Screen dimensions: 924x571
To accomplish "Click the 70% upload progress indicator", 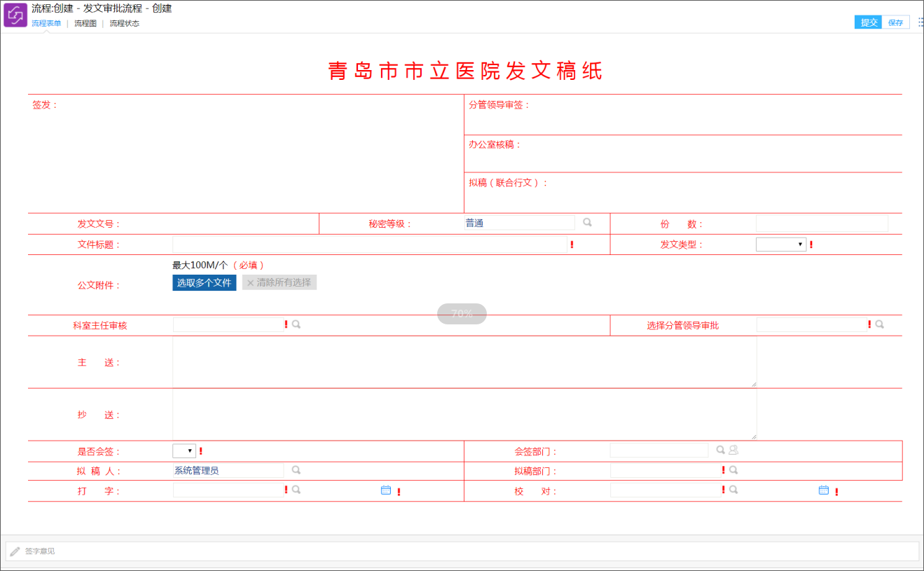I will pyautogui.click(x=462, y=314).
